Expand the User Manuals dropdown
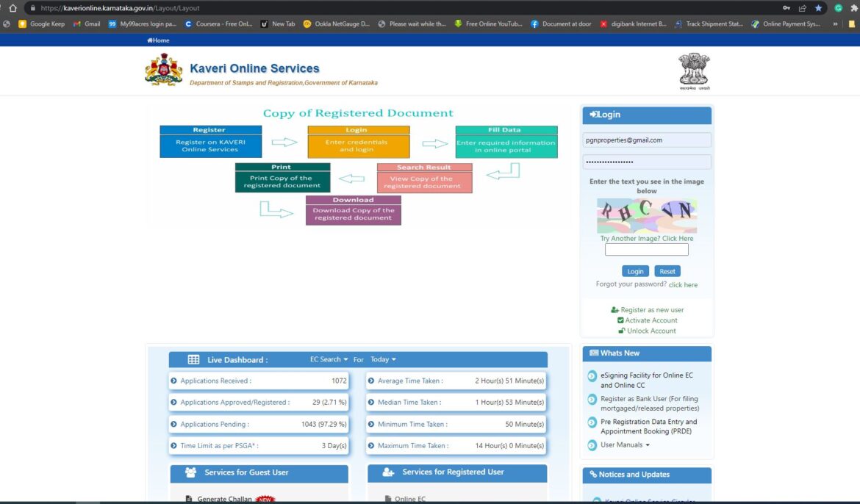Viewport: 860px width, 504px height. click(x=625, y=444)
